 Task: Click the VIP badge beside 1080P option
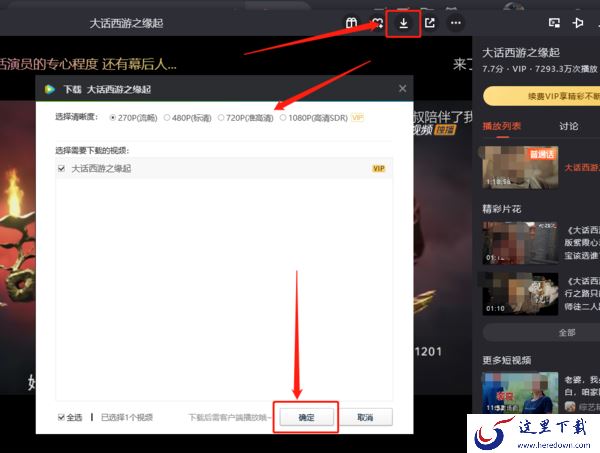coord(357,117)
